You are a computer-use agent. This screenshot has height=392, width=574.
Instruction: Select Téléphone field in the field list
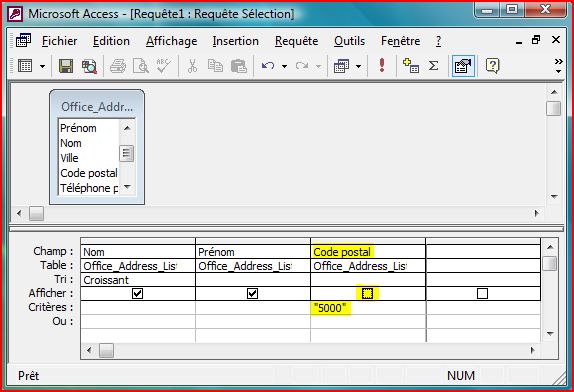[89, 188]
